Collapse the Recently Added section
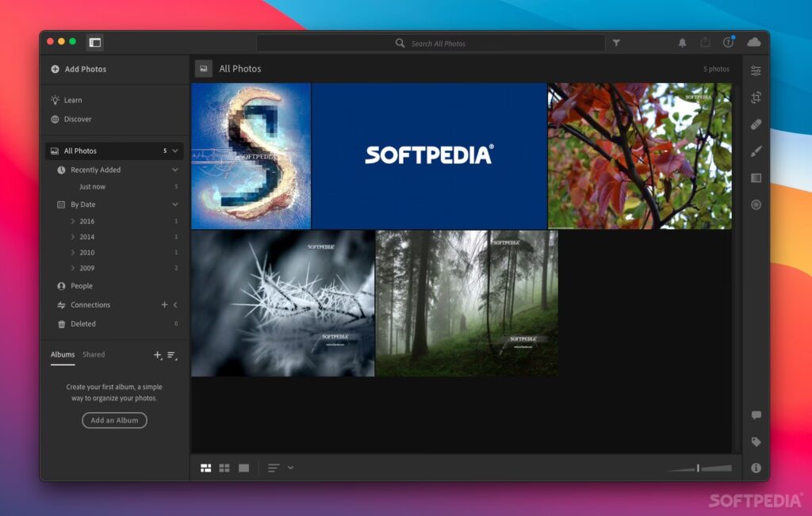 point(174,170)
